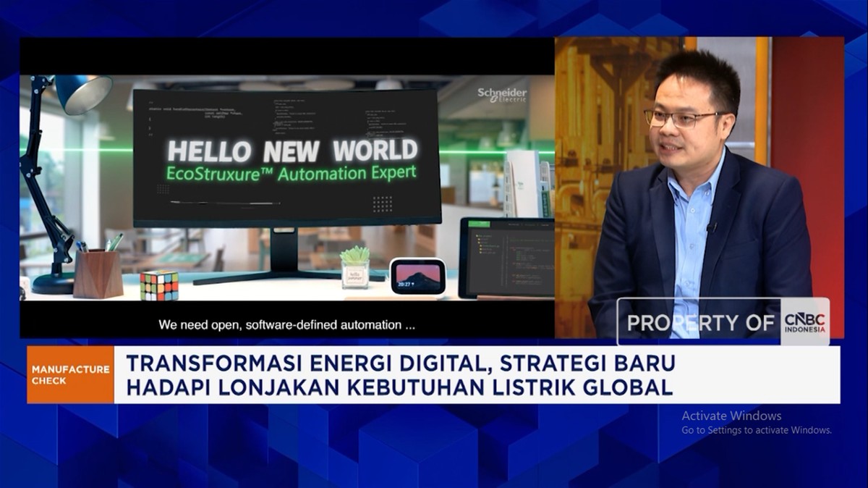The height and width of the screenshot is (488, 868).
Task: Click the tablet showing code on desk
Action: [x=506, y=258]
